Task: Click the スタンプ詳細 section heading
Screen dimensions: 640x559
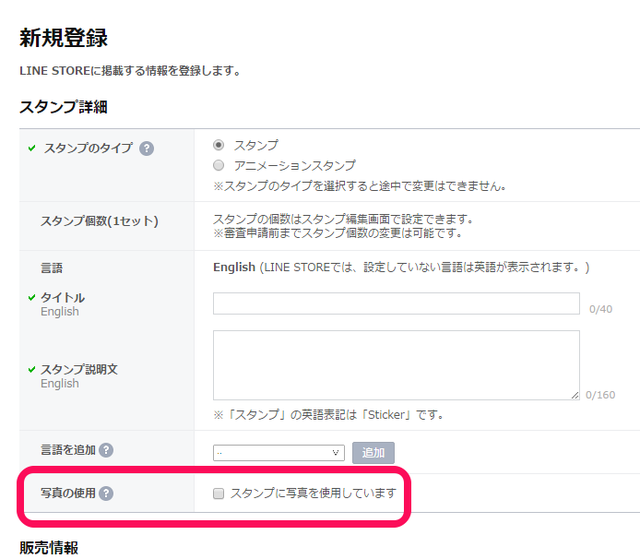Action: coord(63,107)
